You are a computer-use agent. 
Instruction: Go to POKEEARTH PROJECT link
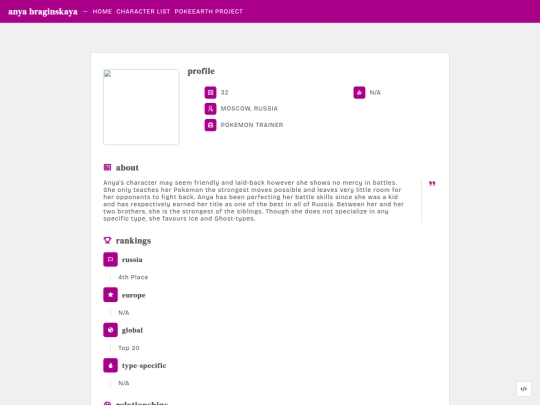[x=208, y=11]
